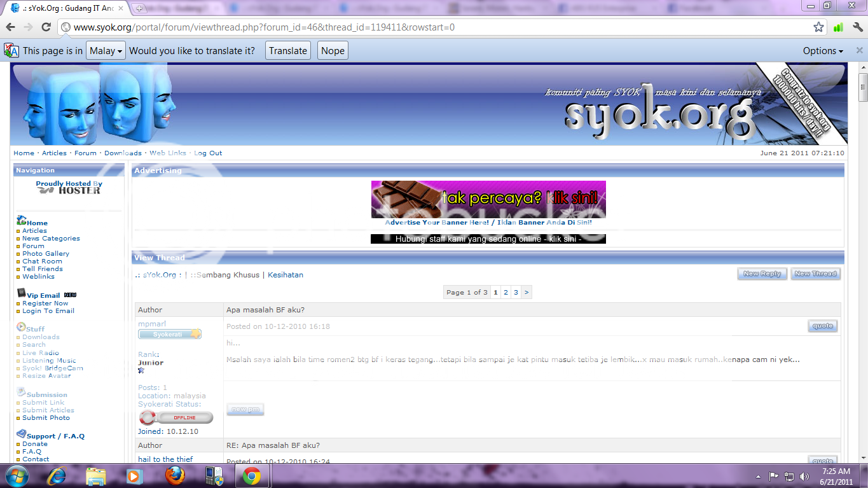Open News Categories in Navigation
This screenshot has width=868, height=488.
pos(51,238)
